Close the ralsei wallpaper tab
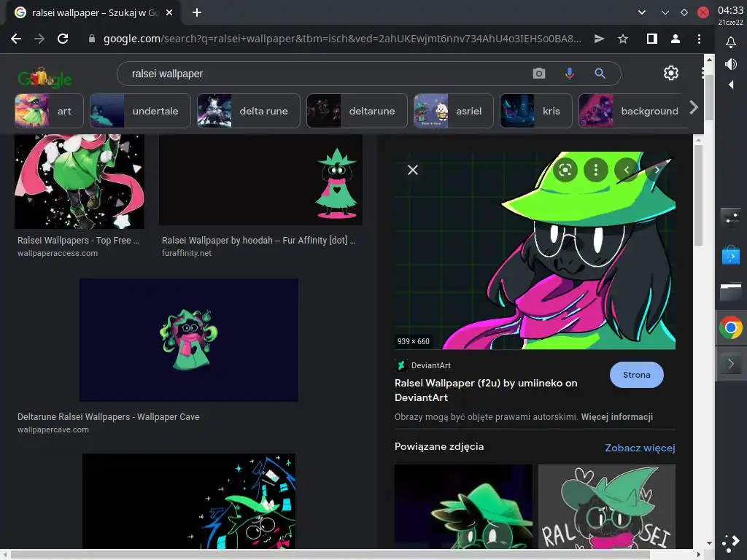Viewport: 747px width, 560px height. click(x=169, y=13)
